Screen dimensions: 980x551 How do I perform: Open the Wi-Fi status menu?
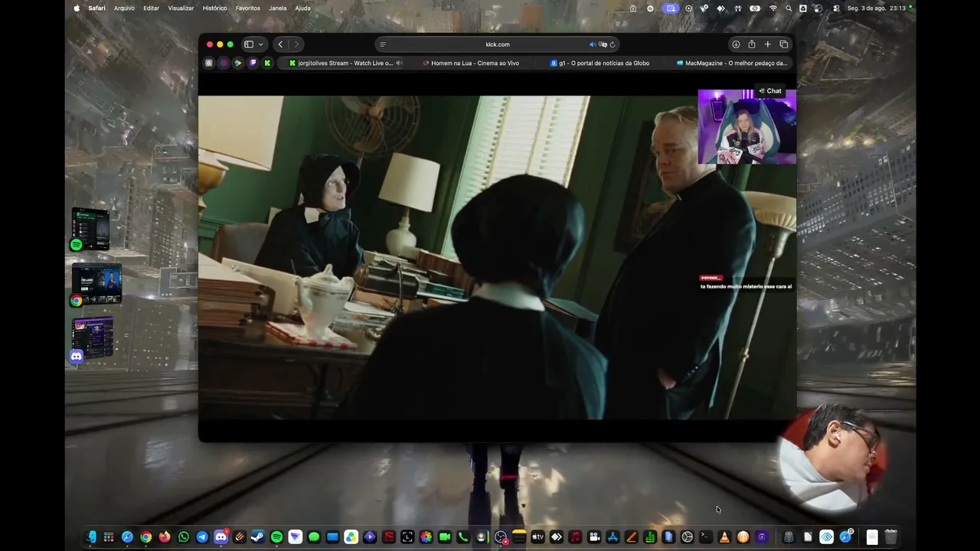pos(773,8)
